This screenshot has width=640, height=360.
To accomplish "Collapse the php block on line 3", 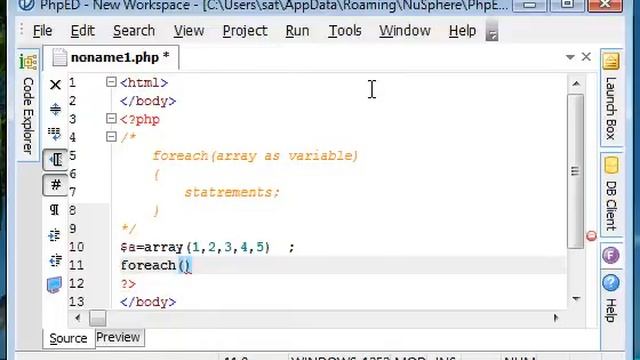I will tap(111, 119).
